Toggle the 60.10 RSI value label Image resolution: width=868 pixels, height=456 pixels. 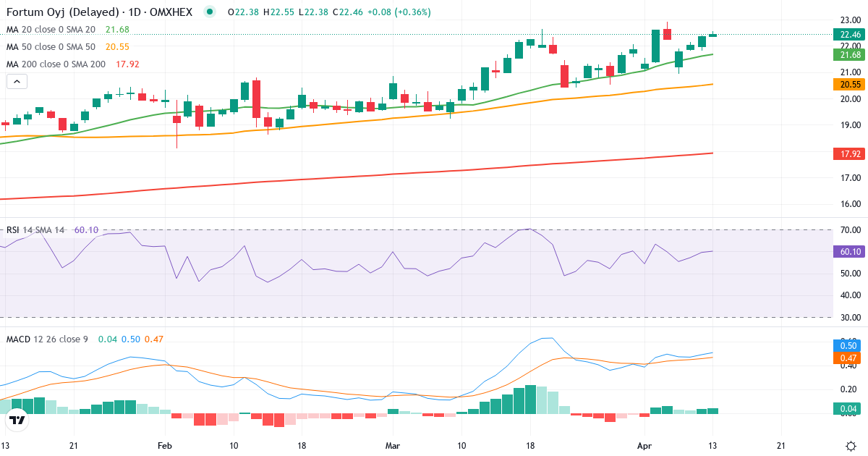coord(848,251)
